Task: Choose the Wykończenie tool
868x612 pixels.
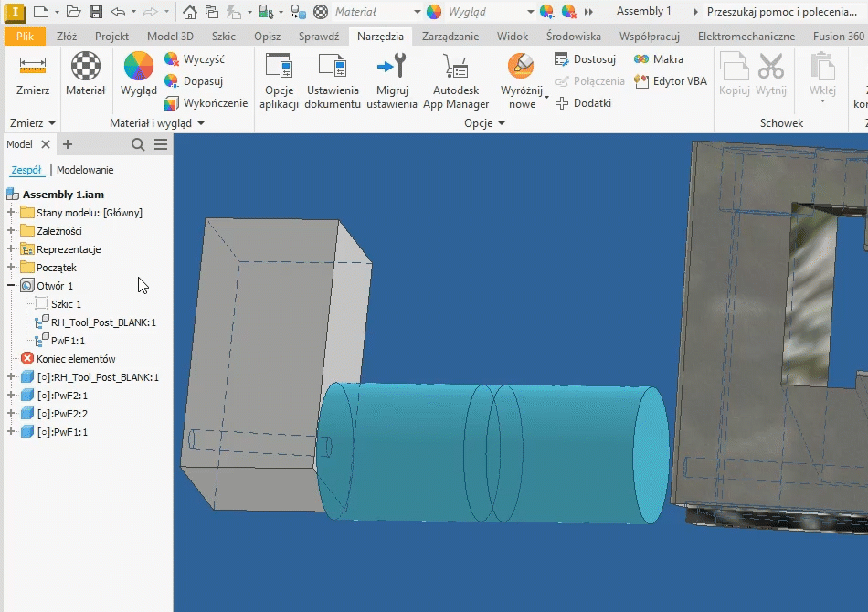Action: 206,103
